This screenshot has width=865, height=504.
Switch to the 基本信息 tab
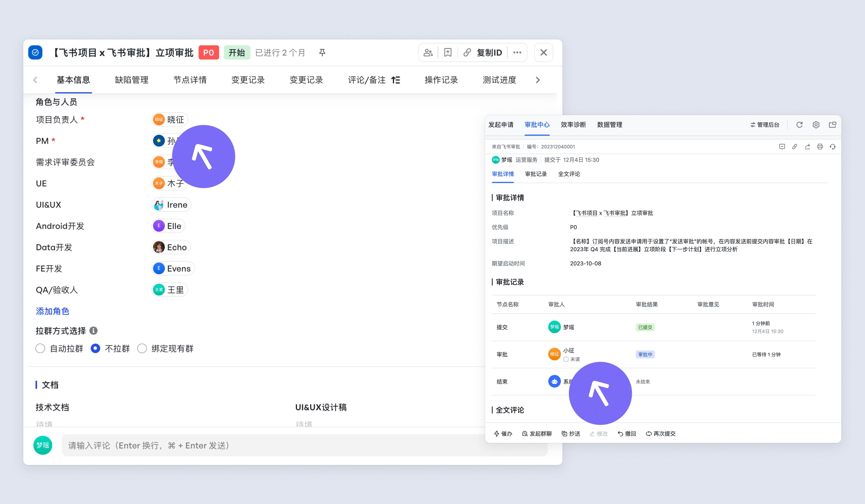point(73,80)
